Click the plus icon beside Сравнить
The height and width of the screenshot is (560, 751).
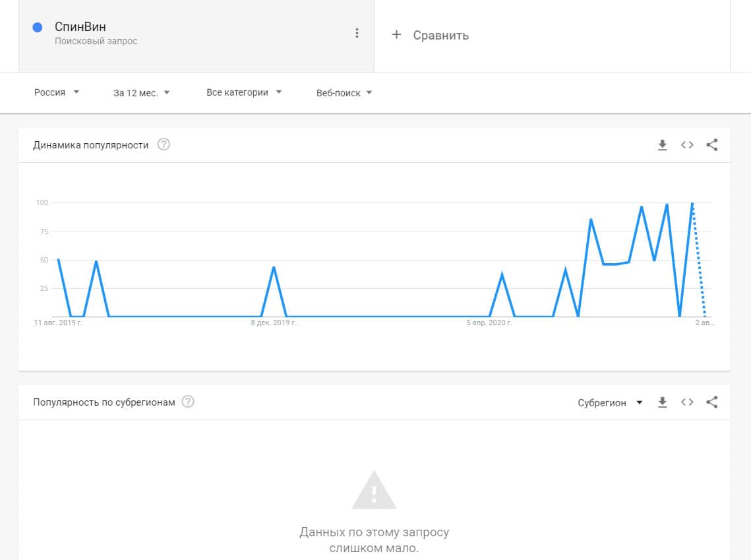click(396, 34)
